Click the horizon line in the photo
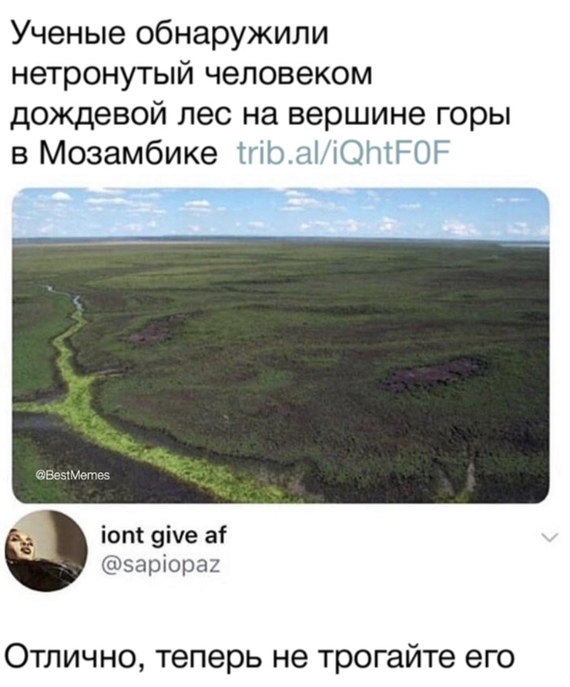Viewport: 570px width, 687px height. pyautogui.click(x=280, y=240)
